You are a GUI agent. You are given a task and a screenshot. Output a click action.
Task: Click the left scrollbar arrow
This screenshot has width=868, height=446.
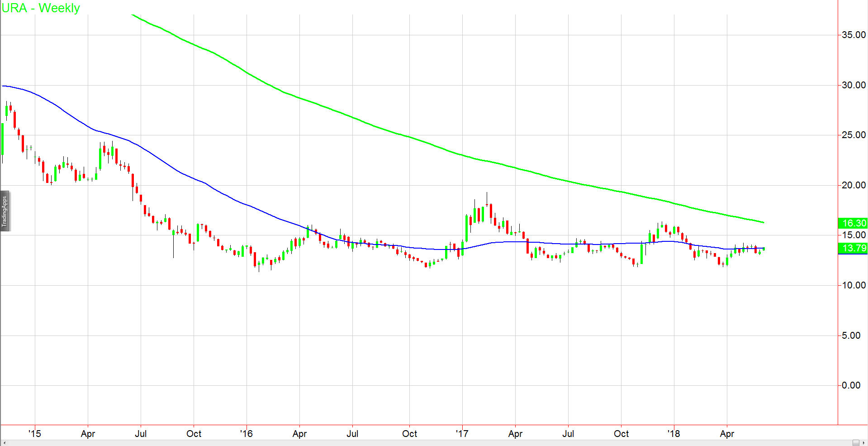4,443
